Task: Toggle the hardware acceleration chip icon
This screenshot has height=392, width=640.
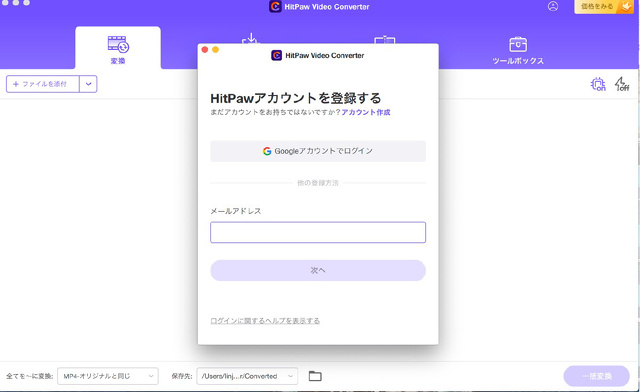Action: click(598, 84)
